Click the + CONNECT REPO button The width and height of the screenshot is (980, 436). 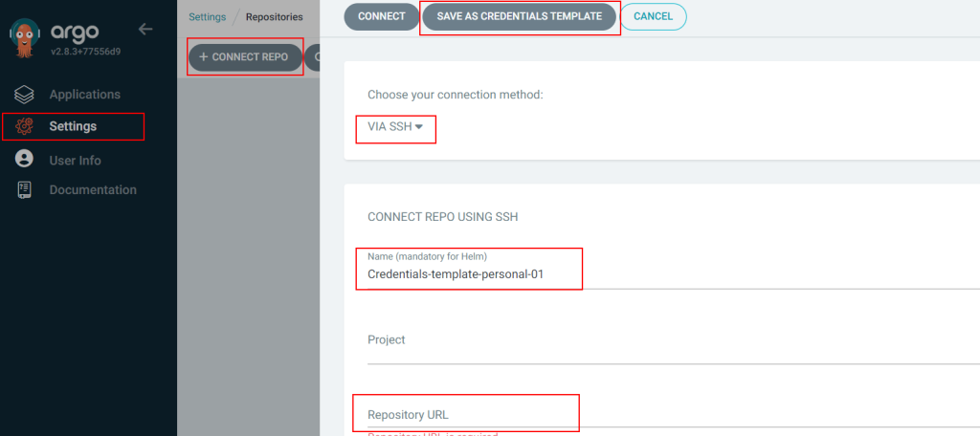[x=246, y=56]
